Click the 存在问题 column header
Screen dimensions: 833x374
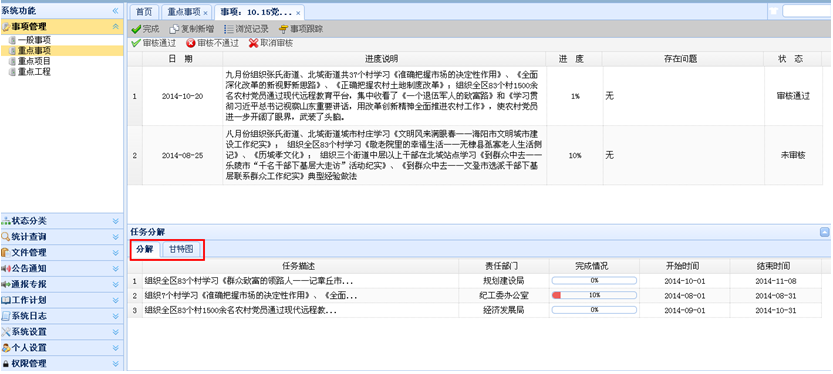(x=683, y=59)
